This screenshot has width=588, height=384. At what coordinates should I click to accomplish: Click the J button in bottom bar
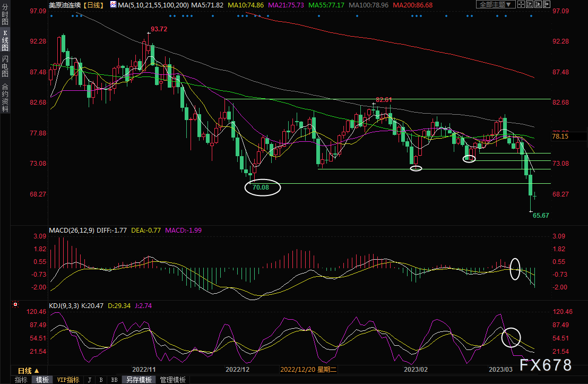[x=89, y=380]
